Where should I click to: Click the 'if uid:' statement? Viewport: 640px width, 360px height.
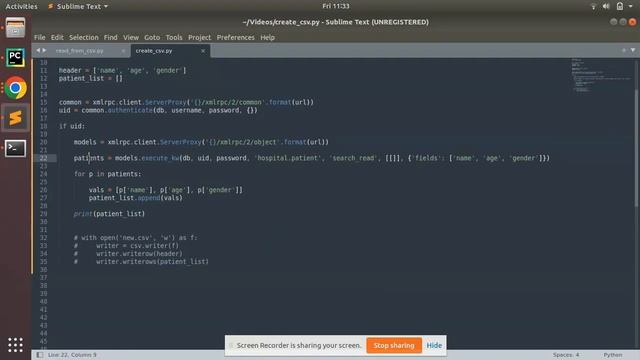pyautogui.click(x=72, y=126)
